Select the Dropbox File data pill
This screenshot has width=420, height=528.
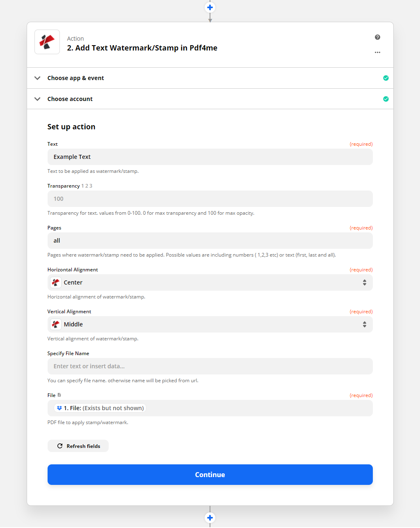100,408
